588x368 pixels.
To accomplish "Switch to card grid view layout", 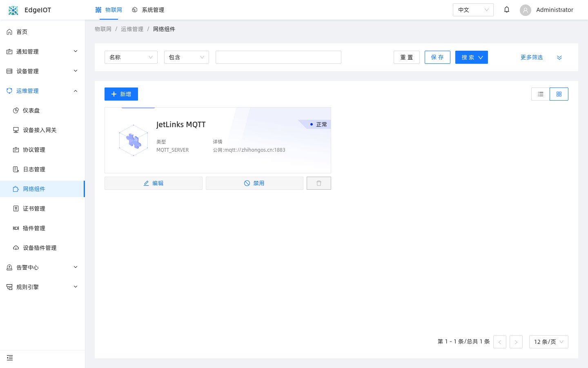I will (559, 94).
